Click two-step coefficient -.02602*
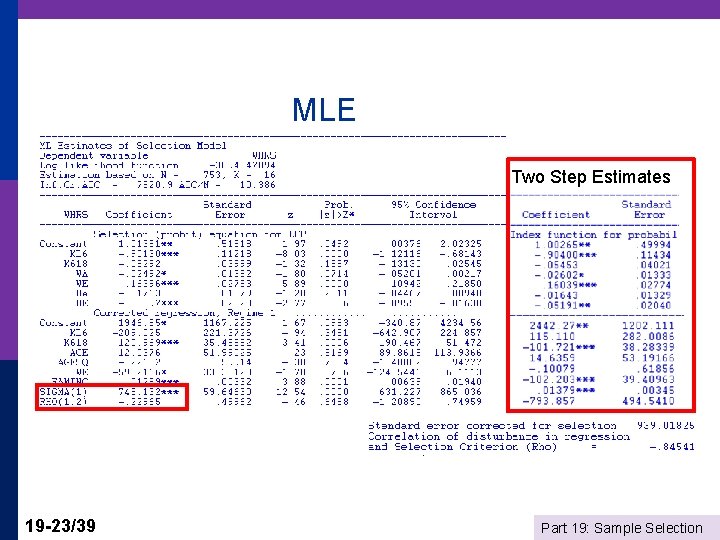 pyautogui.click(x=559, y=276)
